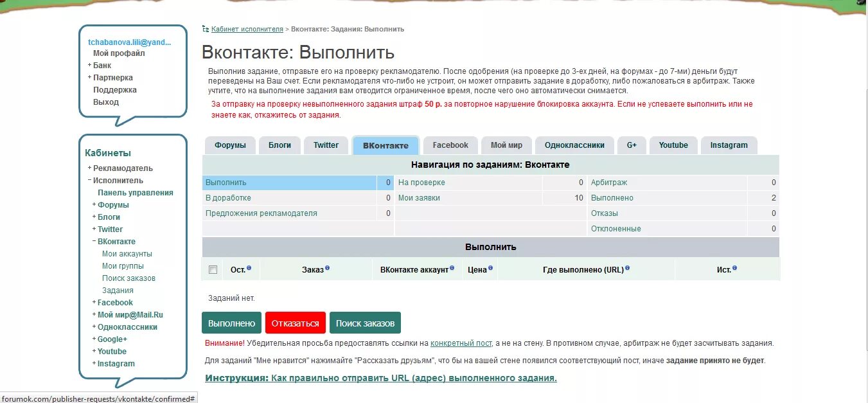Open the Кабинет исполнителя breadcrumb link
Viewport: 868px width, 403px height.
click(x=247, y=29)
